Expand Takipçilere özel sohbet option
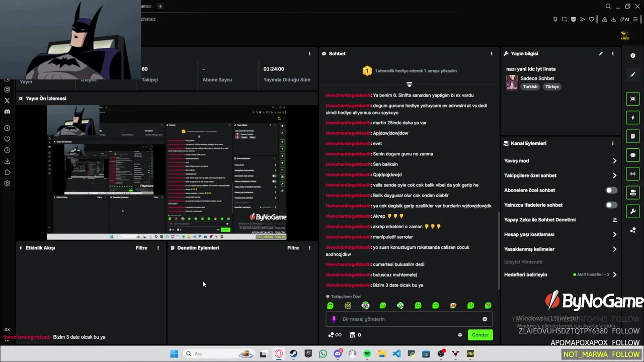 (614, 175)
